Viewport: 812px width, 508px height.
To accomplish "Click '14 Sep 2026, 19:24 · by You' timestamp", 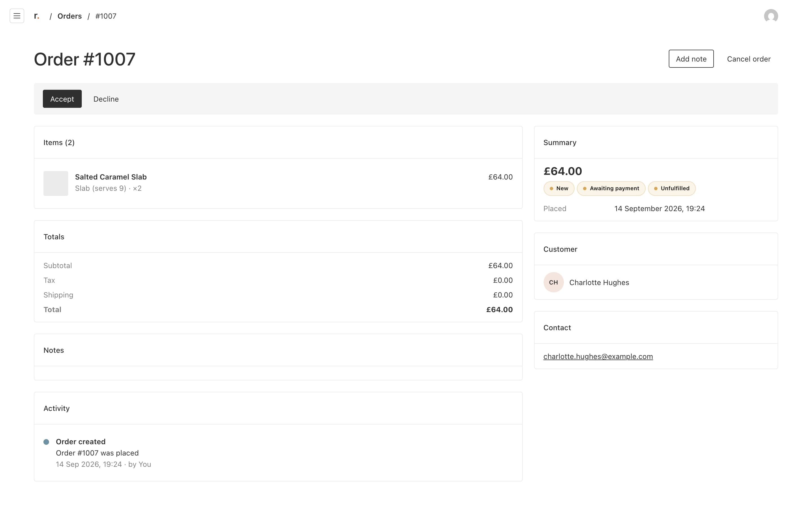I will point(103,464).
